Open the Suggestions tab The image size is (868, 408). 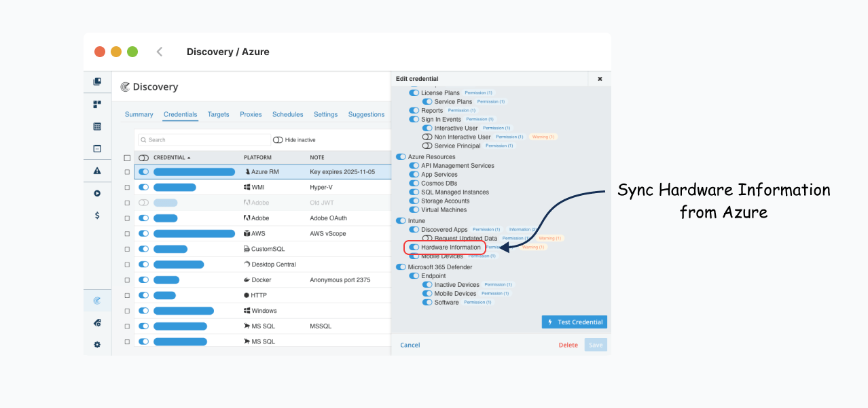(367, 114)
